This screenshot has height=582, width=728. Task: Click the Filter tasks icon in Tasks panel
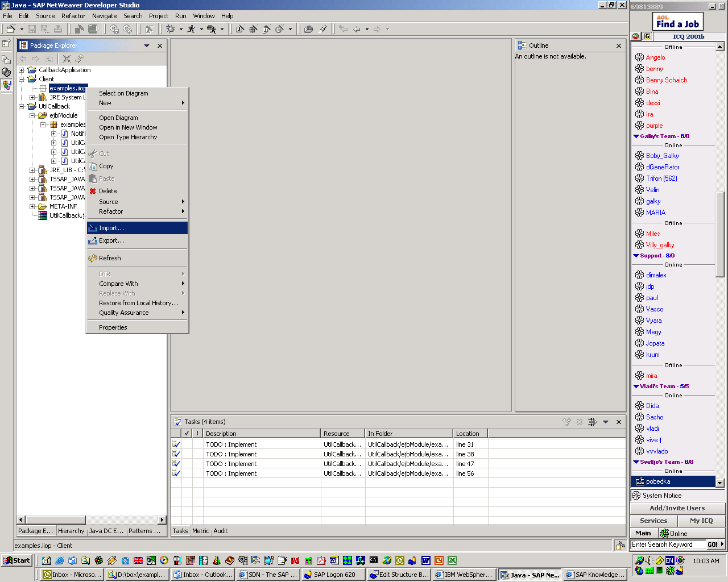pyautogui.click(x=592, y=422)
